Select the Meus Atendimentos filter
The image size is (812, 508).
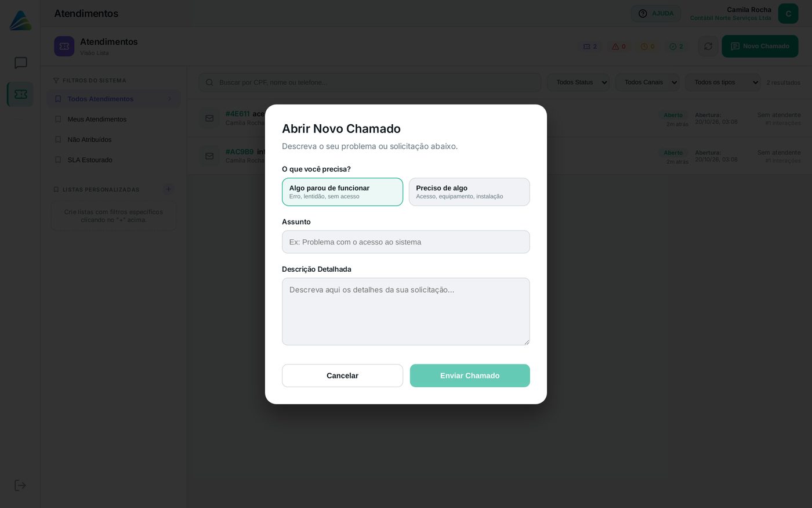point(114,120)
